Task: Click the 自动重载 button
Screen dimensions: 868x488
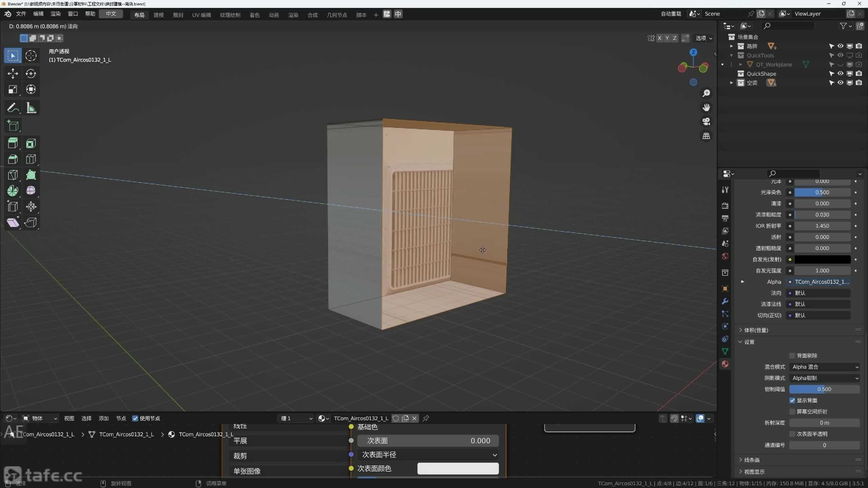Action: (671, 14)
